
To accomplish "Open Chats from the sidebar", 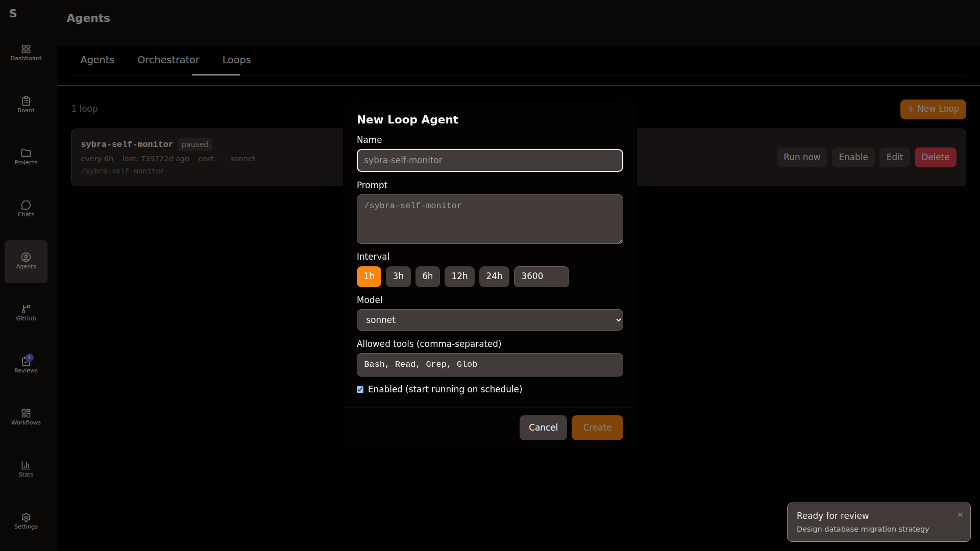I will pos(26,209).
